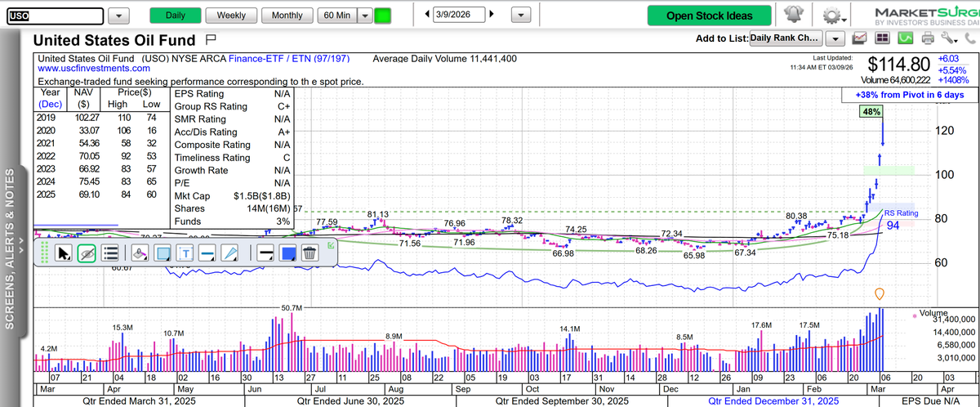980x407 pixels.
Task: Switch to Daily chart period
Action: pyautogui.click(x=175, y=16)
